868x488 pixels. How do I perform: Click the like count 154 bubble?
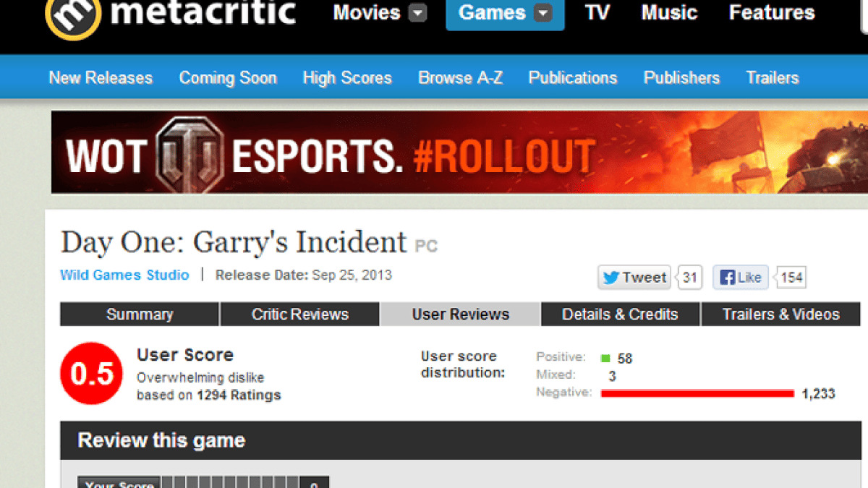791,278
